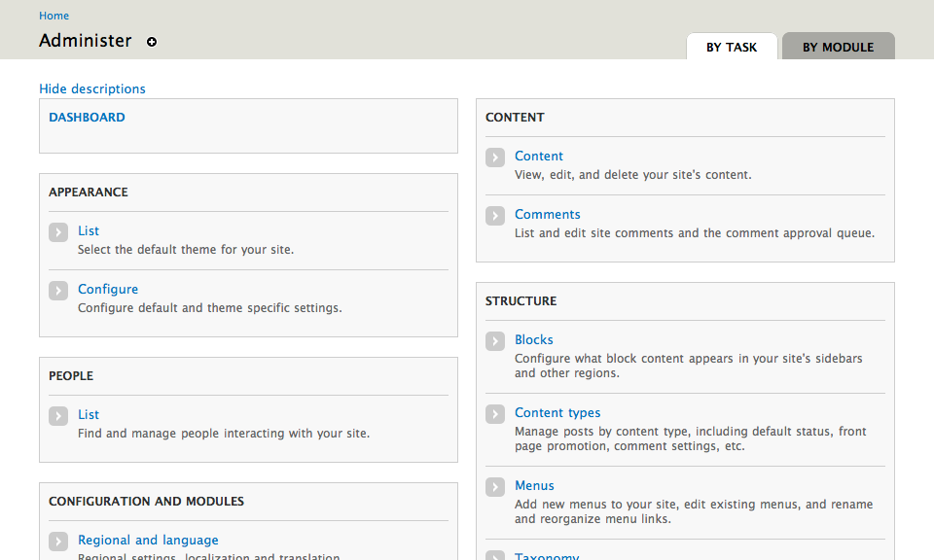Click the add-shortcut plus icon beside Administer
The width and height of the screenshot is (934, 560).
(152, 42)
